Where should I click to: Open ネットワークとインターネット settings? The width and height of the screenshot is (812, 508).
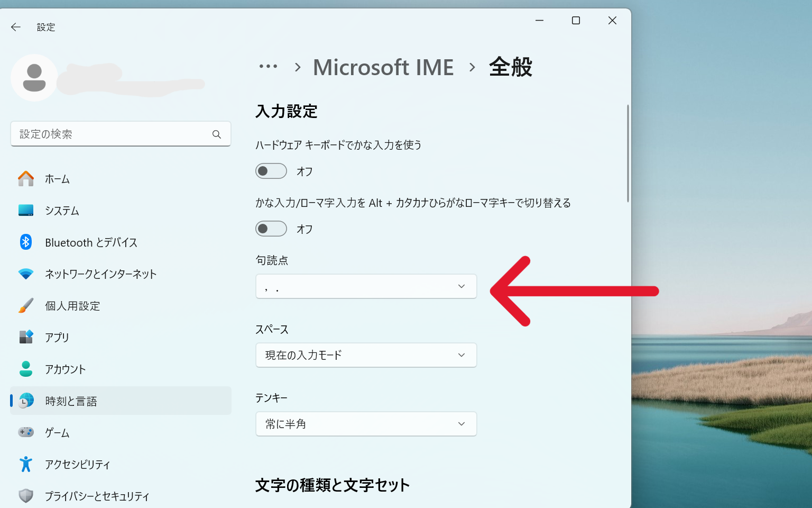point(121,274)
